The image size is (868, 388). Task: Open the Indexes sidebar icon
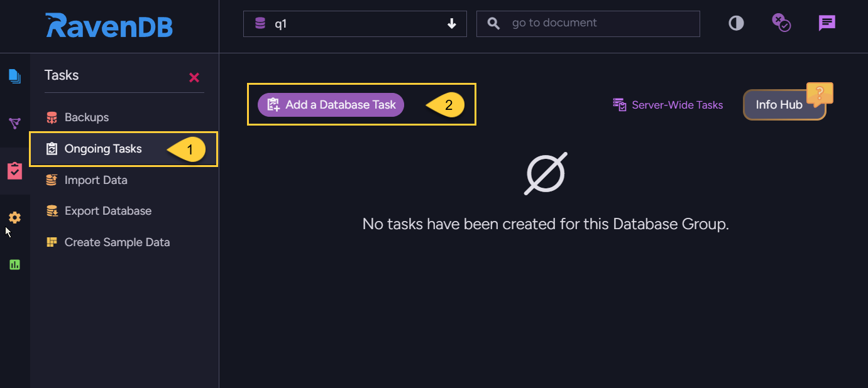pos(14,123)
